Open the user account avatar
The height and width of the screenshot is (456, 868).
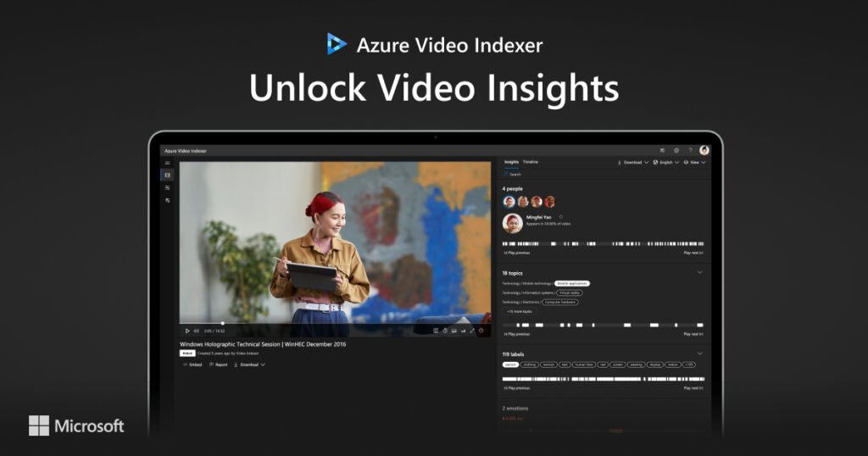(704, 151)
